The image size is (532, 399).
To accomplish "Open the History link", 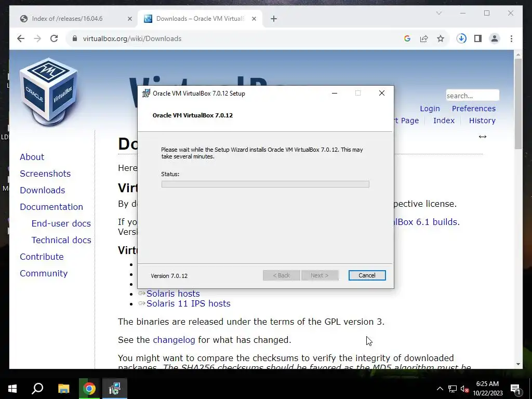I will (482, 121).
